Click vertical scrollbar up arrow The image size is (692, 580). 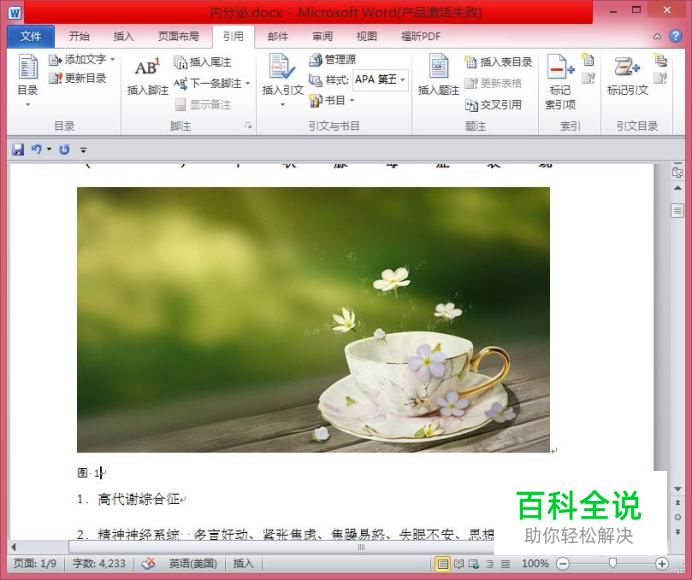point(677,188)
